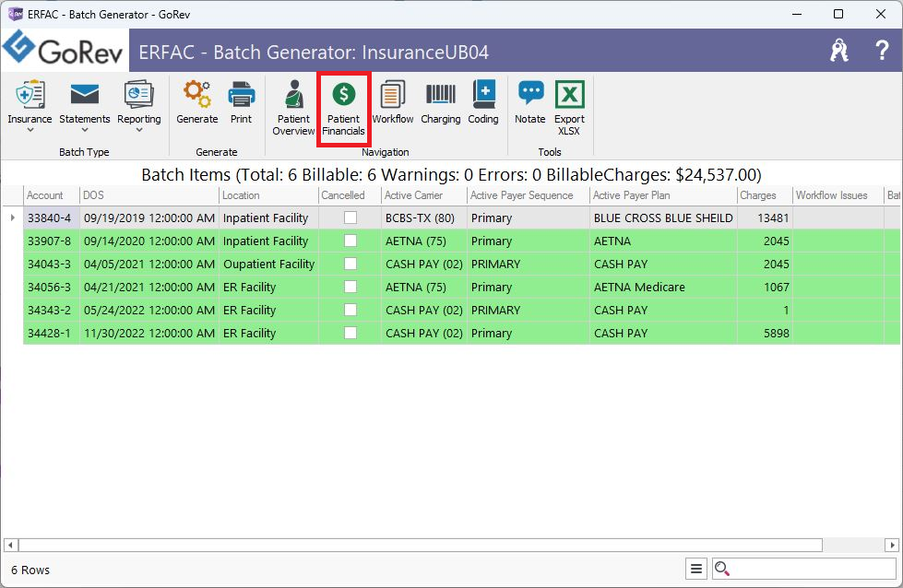Toggle Cancelled checkbox for account 34056-3
The image size is (903, 588).
point(351,287)
